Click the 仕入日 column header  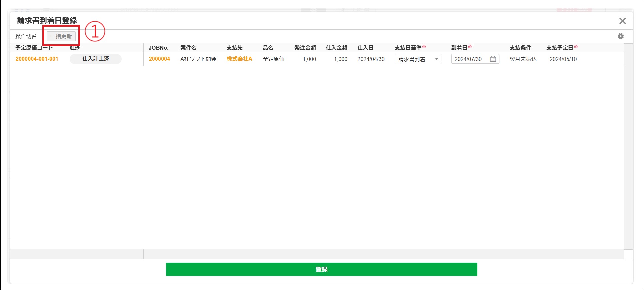point(365,48)
